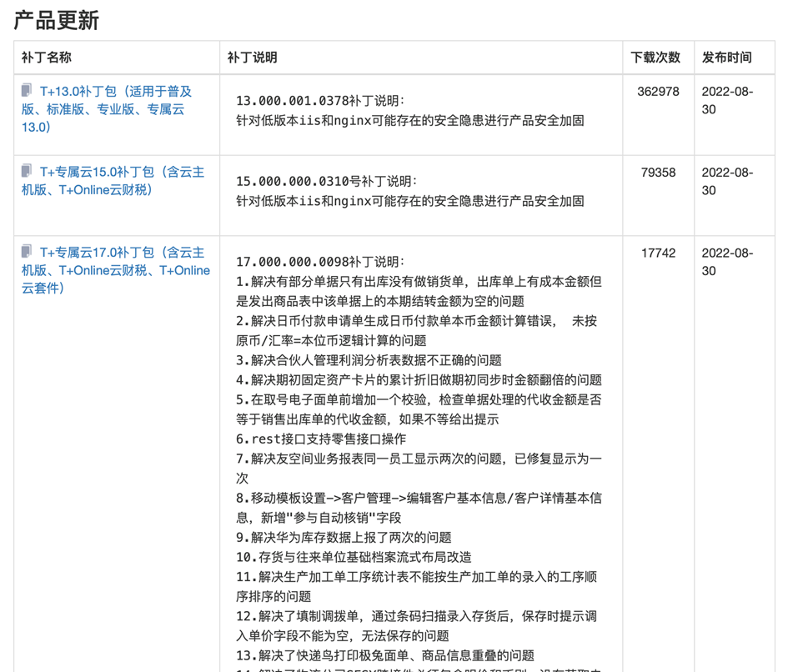Select download count 79358
The height and width of the screenshot is (672, 788).
pyautogui.click(x=658, y=173)
